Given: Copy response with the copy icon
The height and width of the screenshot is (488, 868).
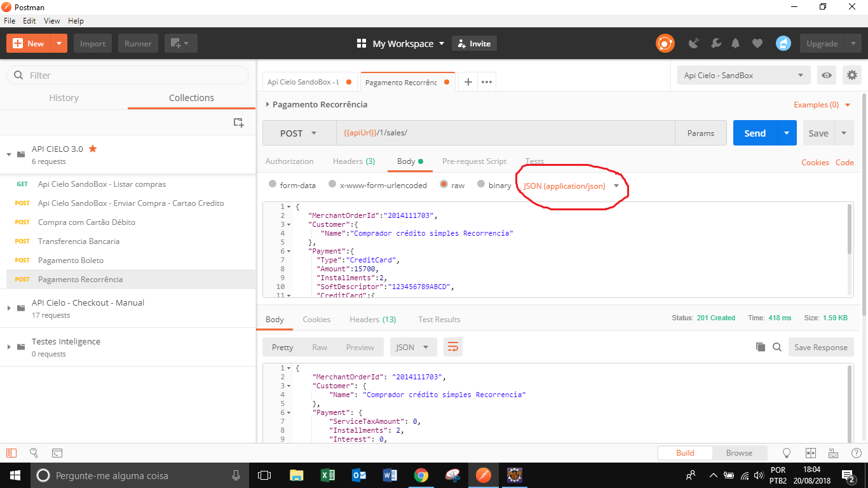Looking at the screenshot, I should (x=761, y=347).
